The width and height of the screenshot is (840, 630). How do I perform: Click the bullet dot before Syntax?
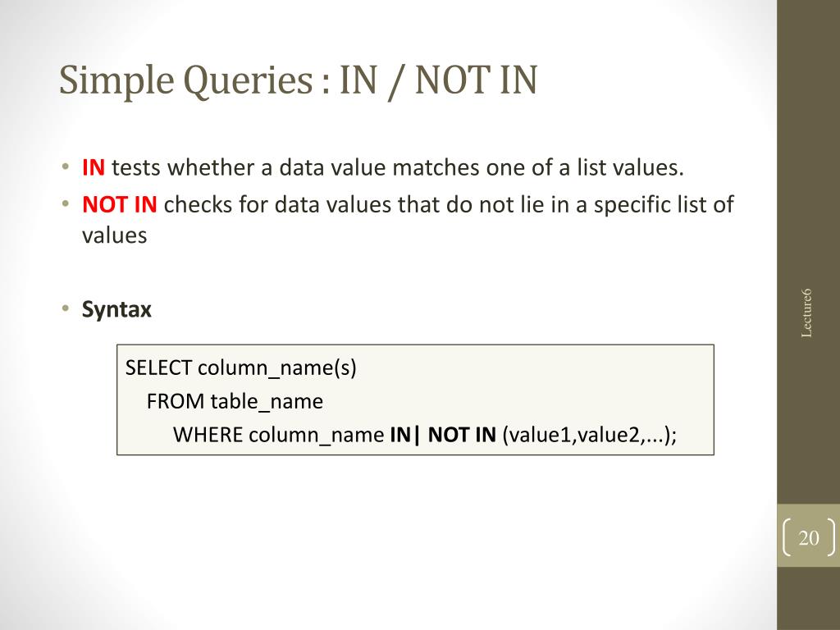66,308
